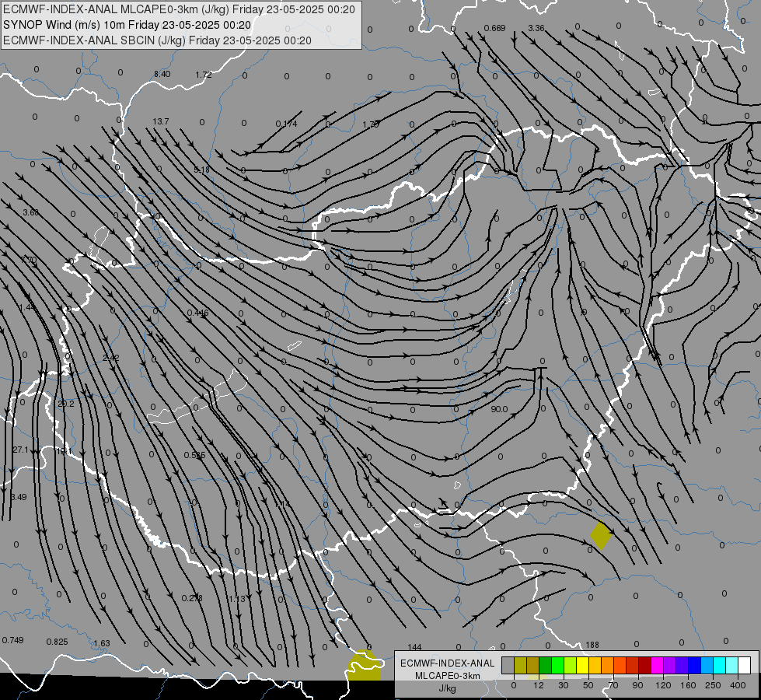Click the map value '20.2'

[x=66, y=404]
